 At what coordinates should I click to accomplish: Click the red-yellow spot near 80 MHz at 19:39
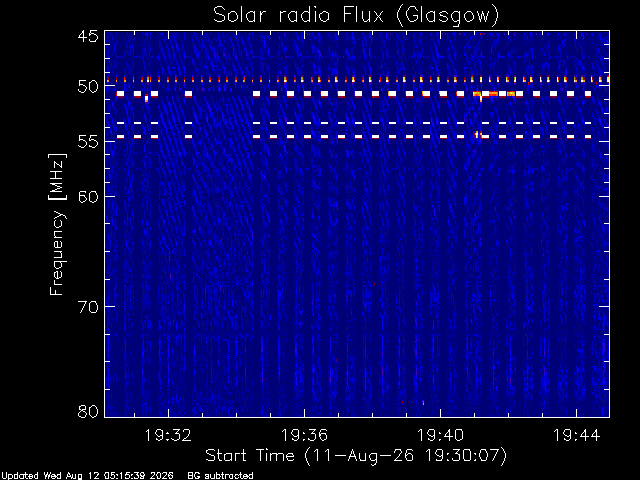[x=423, y=403]
